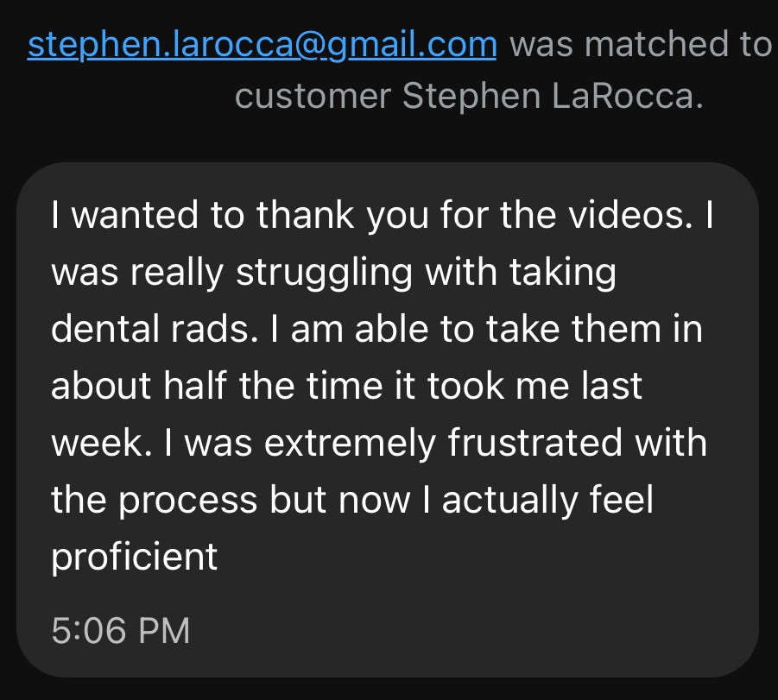Click the word "customer" in match notice
The height and width of the screenshot is (700, 778).
click(x=313, y=97)
